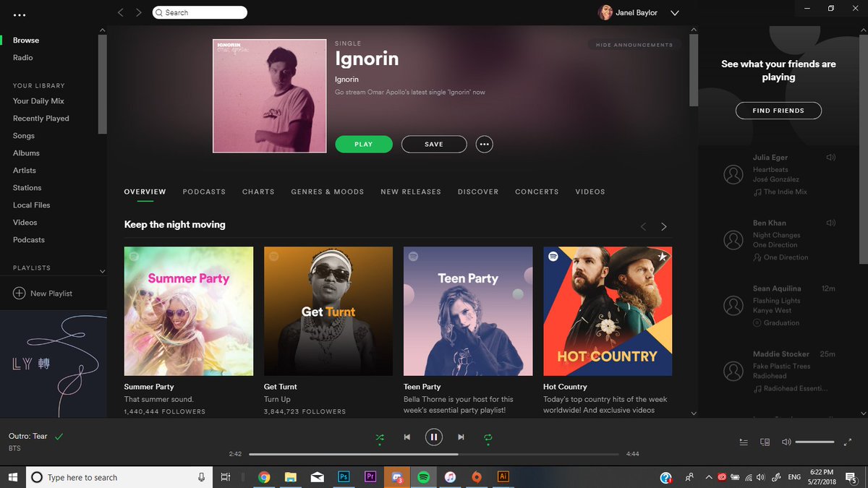The height and width of the screenshot is (488, 868).
Task: Open the Genres & Moods tab
Action: point(327,192)
